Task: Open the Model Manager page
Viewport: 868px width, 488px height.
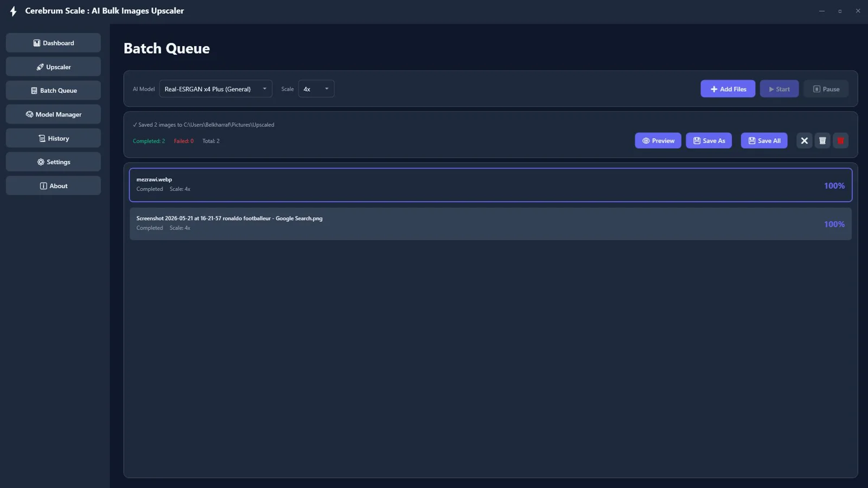Action: pos(53,114)
